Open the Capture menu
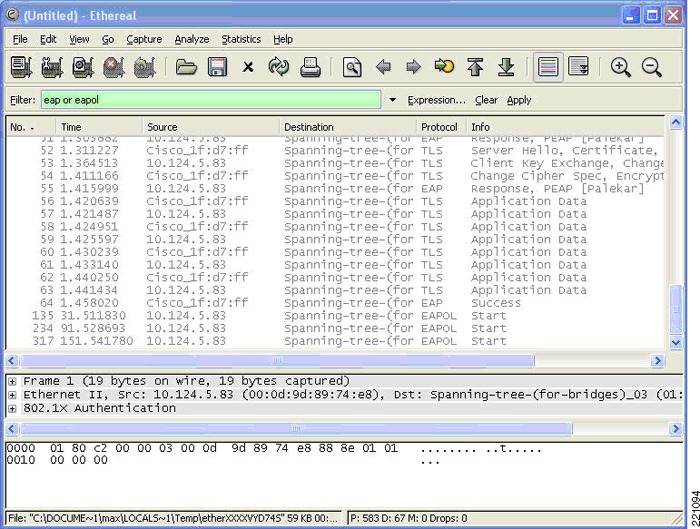This screenshot has height=529, width=700. [144, 39]
